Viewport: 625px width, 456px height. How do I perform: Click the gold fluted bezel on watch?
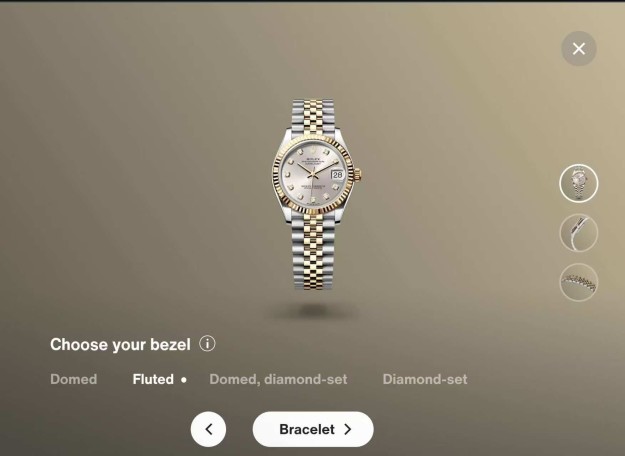click(313, 138)
